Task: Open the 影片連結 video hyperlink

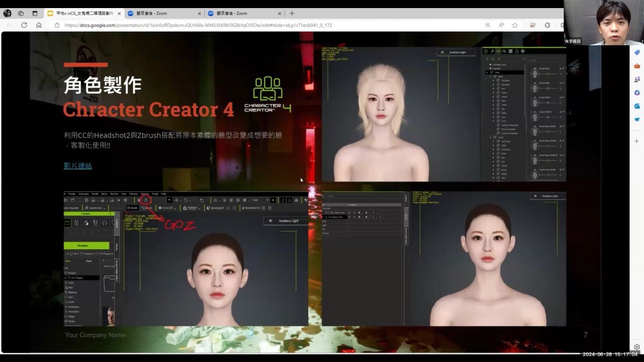Action: 77,166
